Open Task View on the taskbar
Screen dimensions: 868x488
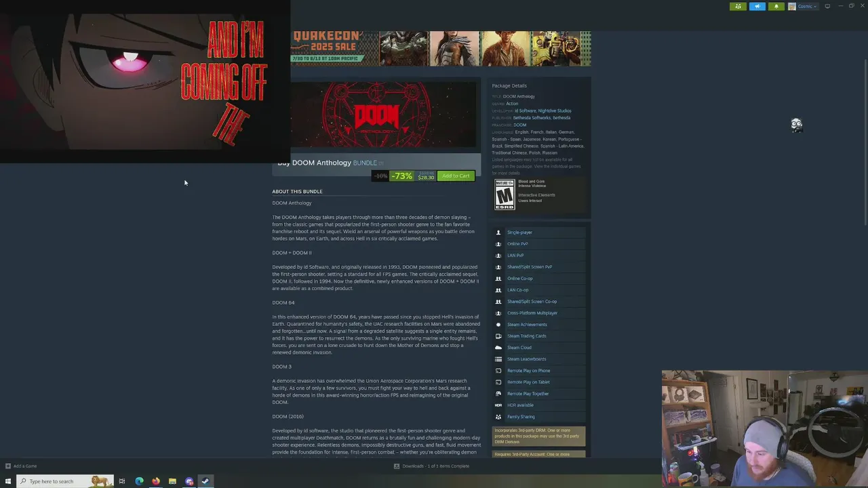(x=122, y=481)
